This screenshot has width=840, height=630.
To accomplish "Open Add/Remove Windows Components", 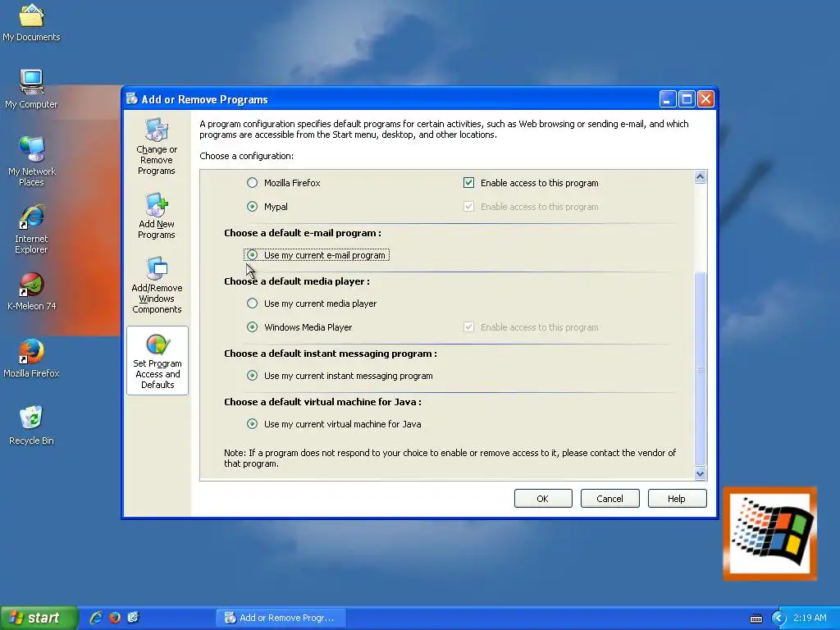I will [x=157, y=285].
